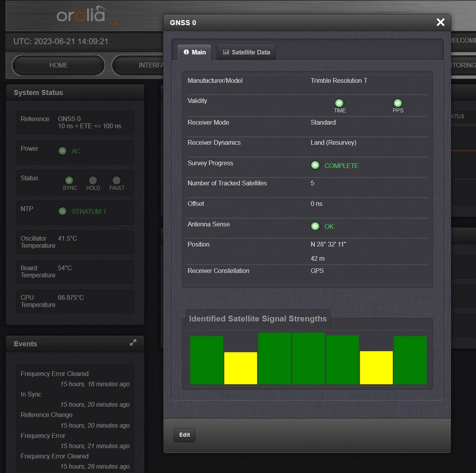Screen dimensions: 476x473
Task: Click the NTP STRATUM 1 status light
Action: coord(63,211)
